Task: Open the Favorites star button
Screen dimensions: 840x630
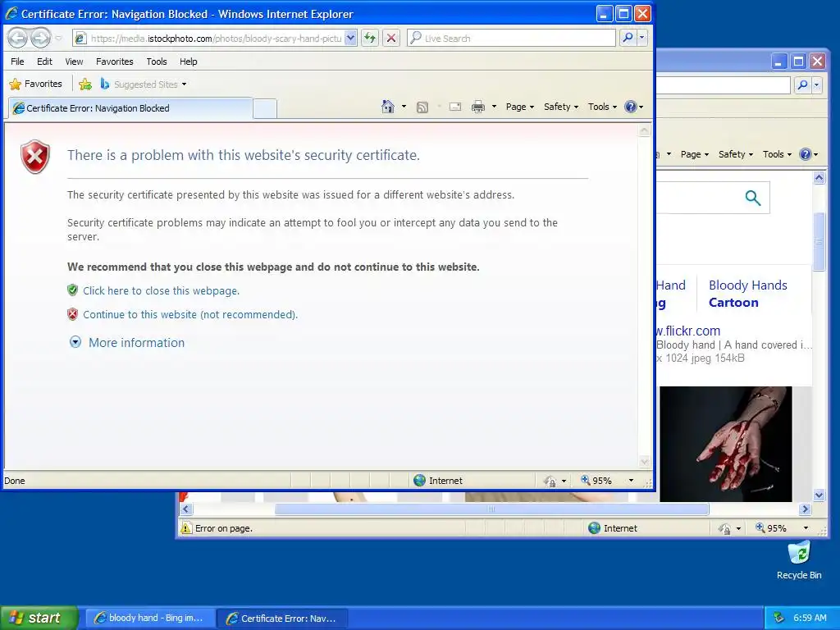Action: pos(36,84)
